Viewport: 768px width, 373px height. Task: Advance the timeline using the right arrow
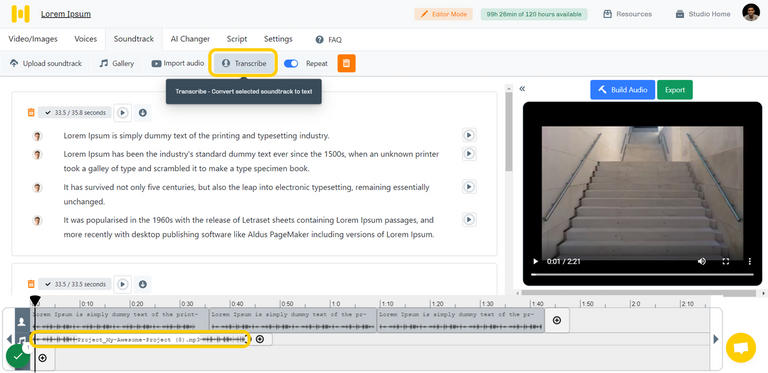click(x=716, y=339)
